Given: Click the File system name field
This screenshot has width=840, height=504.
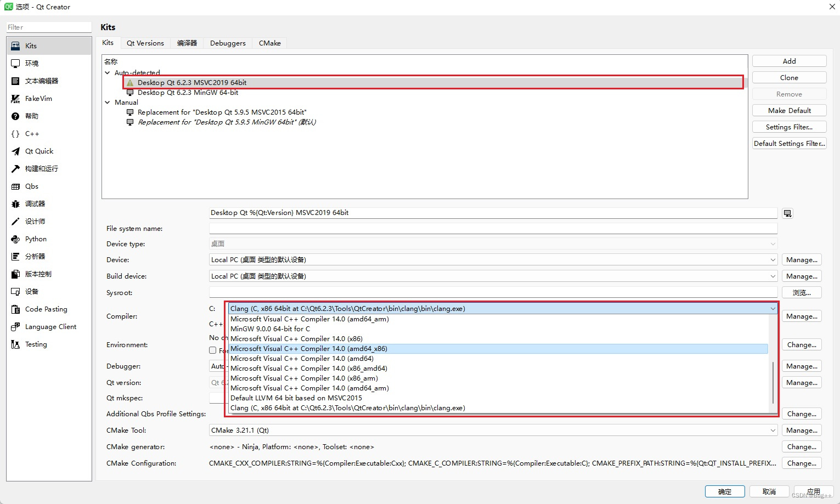Looking at the screenshot, I should [493, 229].
